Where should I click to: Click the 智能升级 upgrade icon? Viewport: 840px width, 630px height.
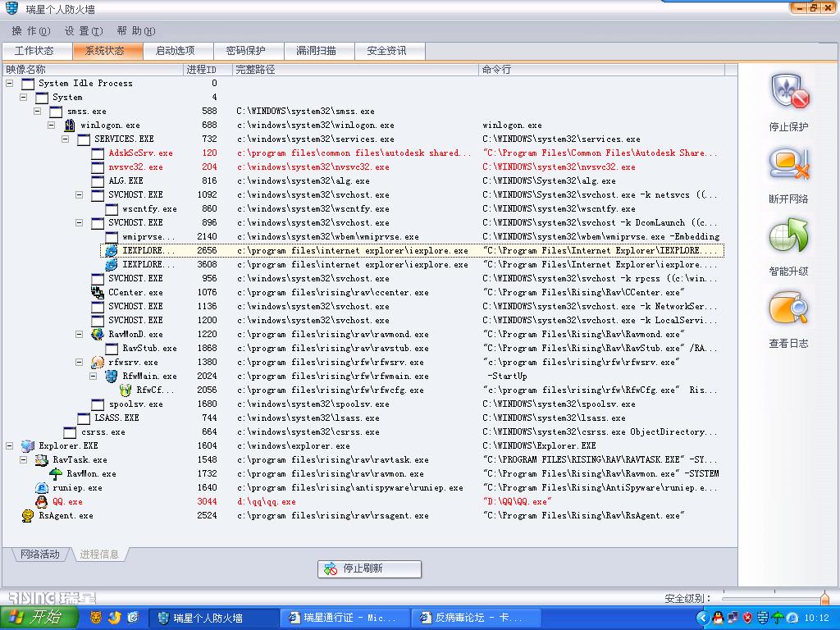789,237
